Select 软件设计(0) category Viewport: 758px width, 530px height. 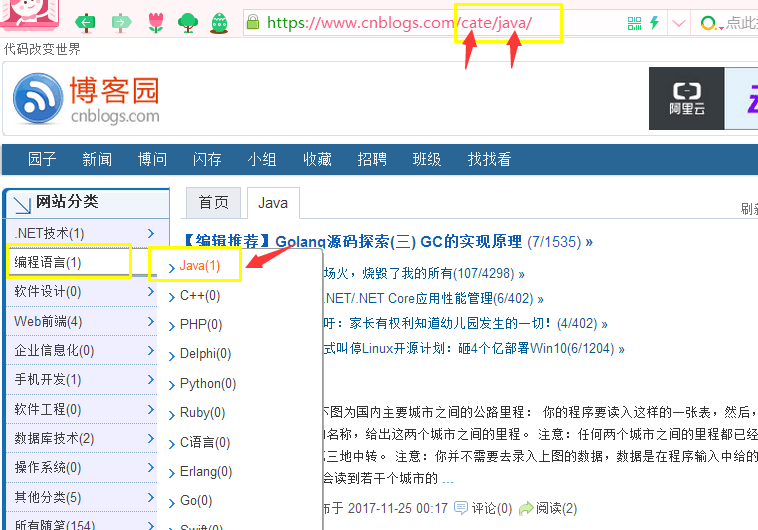(x=48, y=292)
